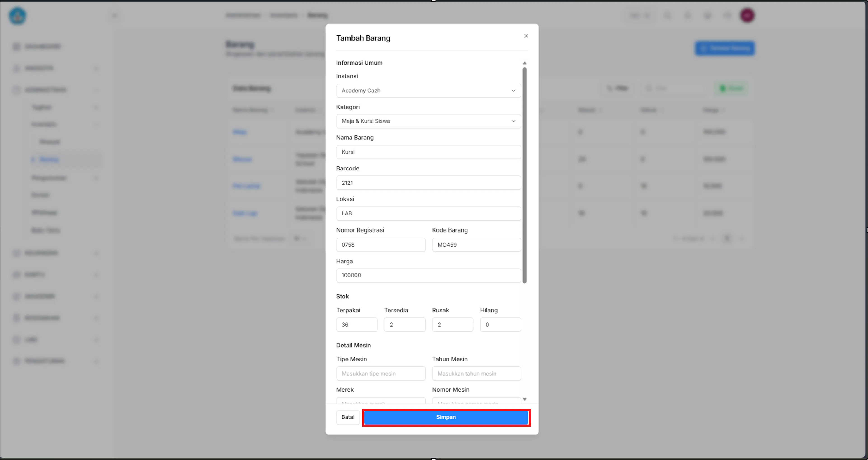Viewport: 868px width, 460px height.
Task: Focus the Kode Barang field with MO459
Action: coord(476,245)
